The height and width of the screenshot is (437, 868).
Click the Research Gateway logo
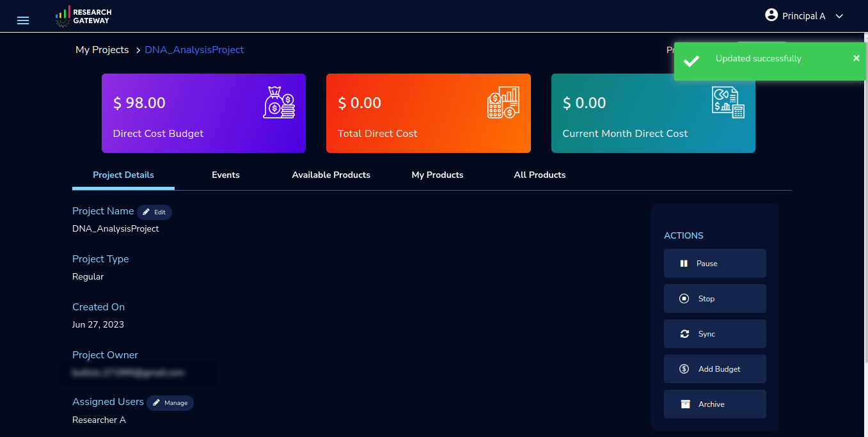coord(83,16)
